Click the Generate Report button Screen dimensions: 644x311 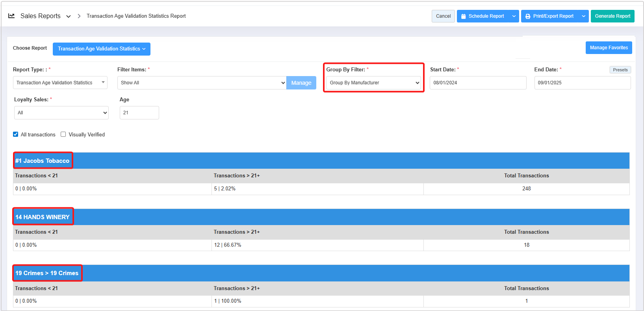(x=612, y=16)
